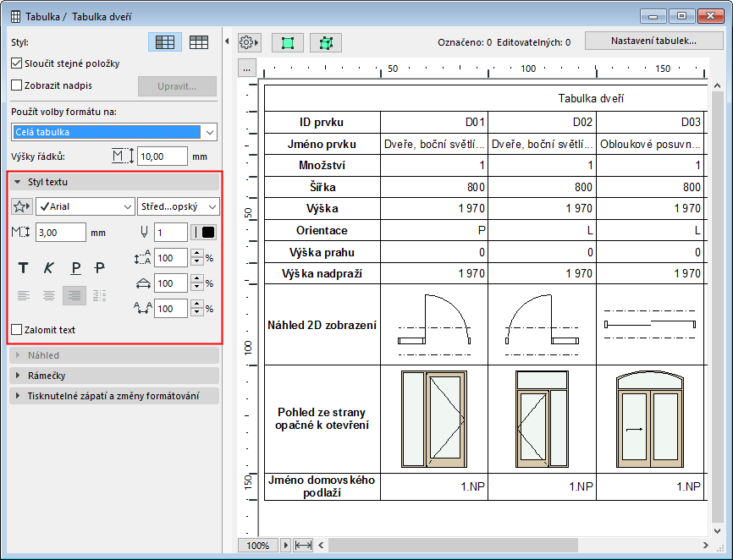
Task: Set text alignment to right
Action: (x=74, y=295)
